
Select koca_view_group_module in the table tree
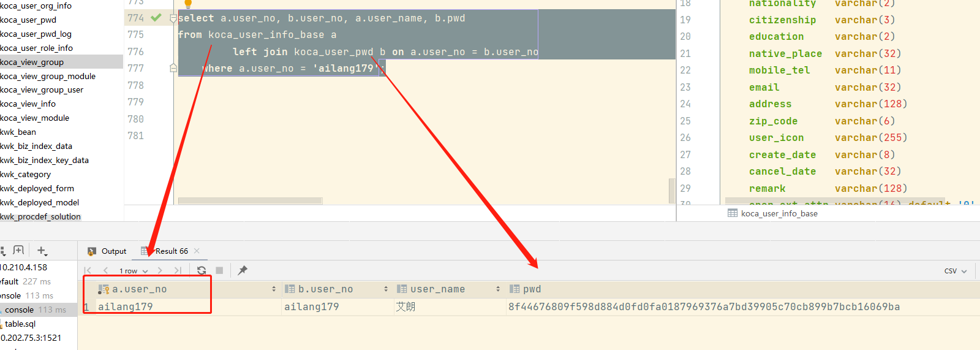(x=48, y=76)
